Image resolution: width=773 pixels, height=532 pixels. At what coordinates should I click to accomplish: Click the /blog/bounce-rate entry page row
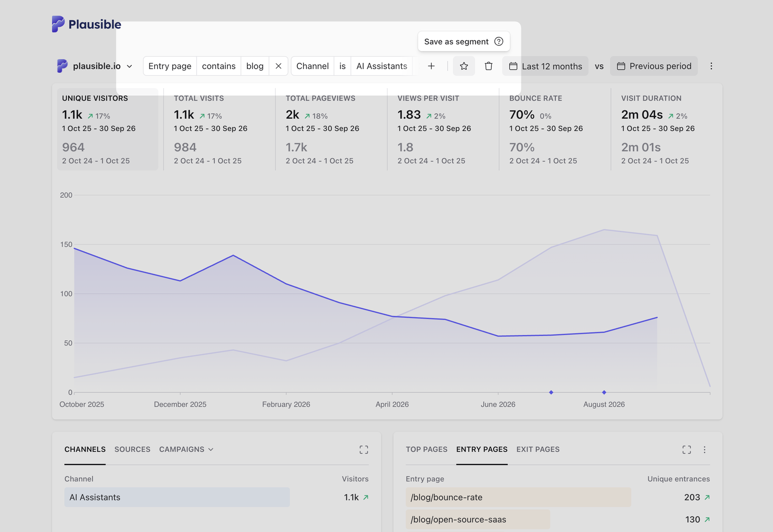pos(558,497)
